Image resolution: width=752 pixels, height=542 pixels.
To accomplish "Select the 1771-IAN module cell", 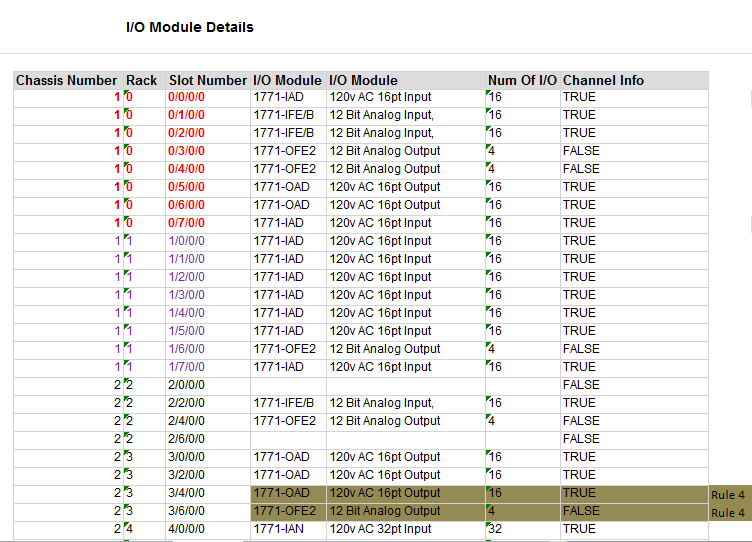I will pyautogui.click(x=288, y=529).
